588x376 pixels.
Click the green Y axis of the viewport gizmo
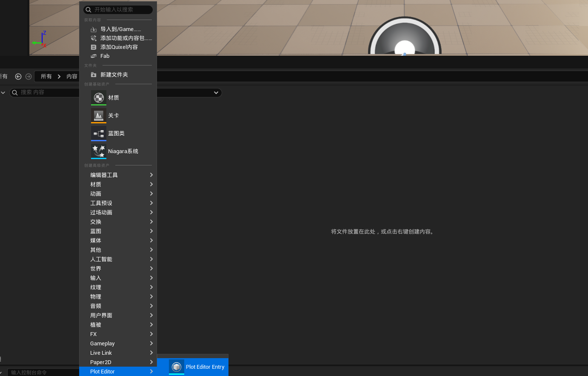point(35,43)
